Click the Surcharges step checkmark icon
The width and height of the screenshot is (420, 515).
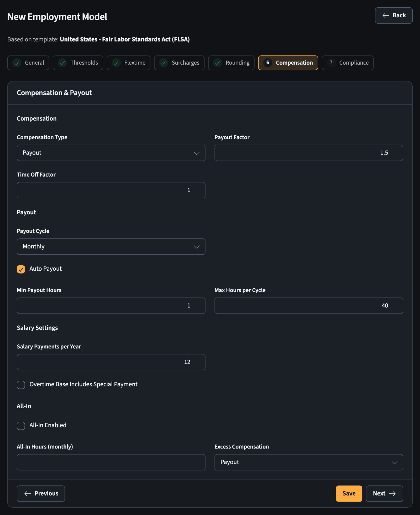164,63
